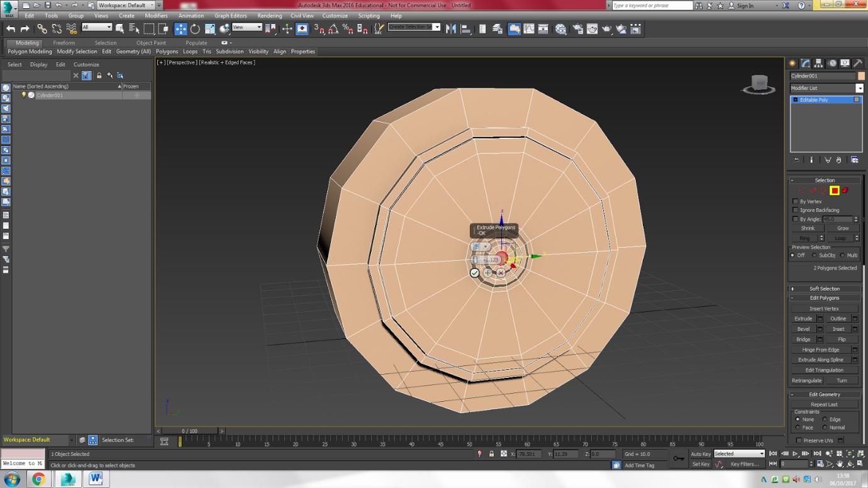Image resolution: width=868 pixels, height=488 pixels.
Task: Click the OK checkmark on Extrude caddy
Action: pos(474,273)
